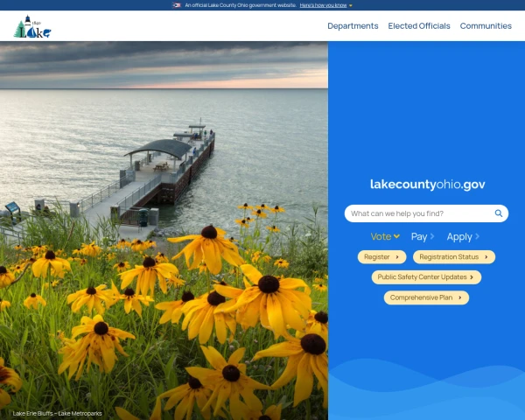This screenshot has width=525, height=420.
Task: Click the arrow on the Register button
Action: pos(397,257)
